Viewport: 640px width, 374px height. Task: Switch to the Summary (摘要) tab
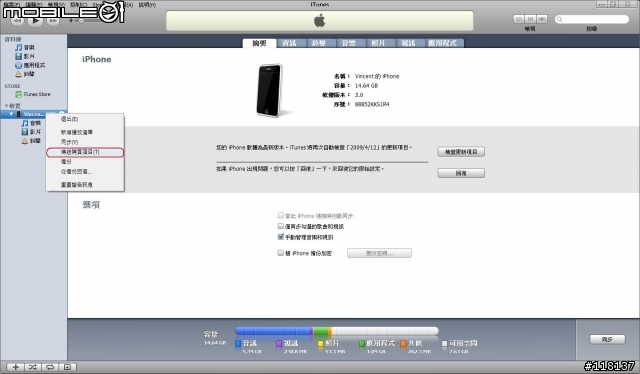coord(259,43)
